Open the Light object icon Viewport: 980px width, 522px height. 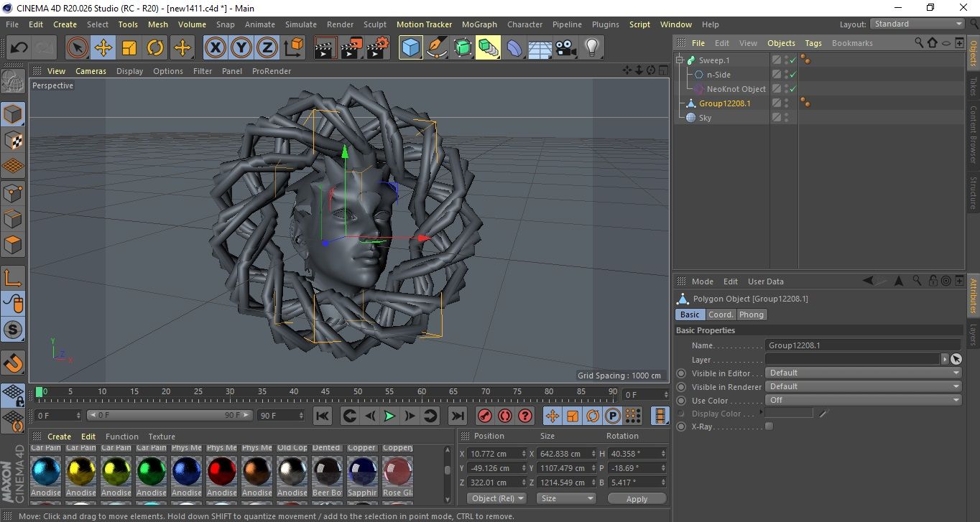click(591, 48)
